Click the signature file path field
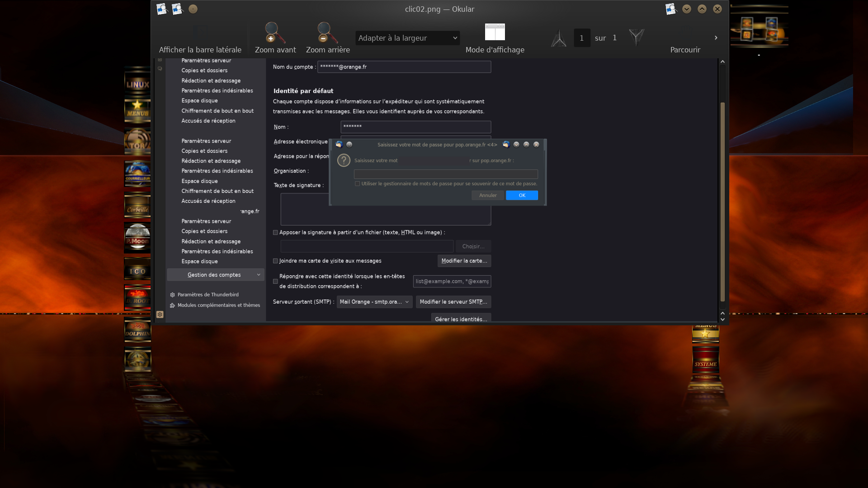Image resolution: width=868 pixels, height=488 pixels. click(x=367, y=246)
